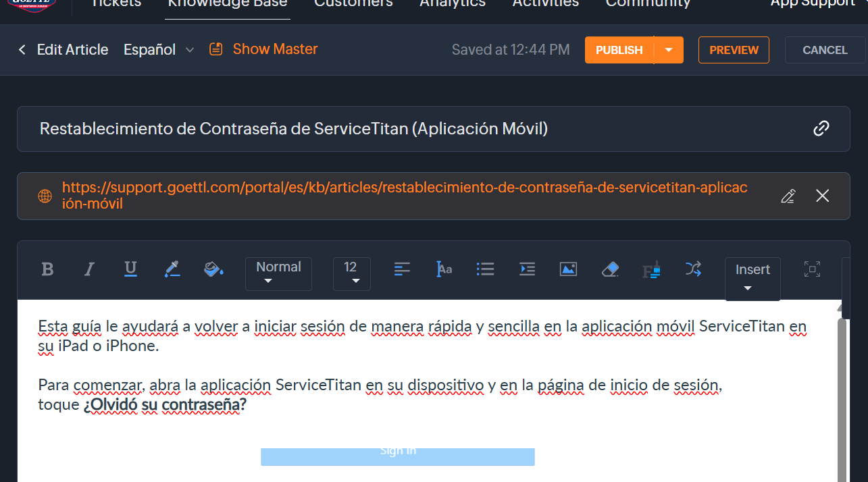Insert an image using the picture icon
The width and height of the screenshot is (868, 482).
[x=568, y=269]
